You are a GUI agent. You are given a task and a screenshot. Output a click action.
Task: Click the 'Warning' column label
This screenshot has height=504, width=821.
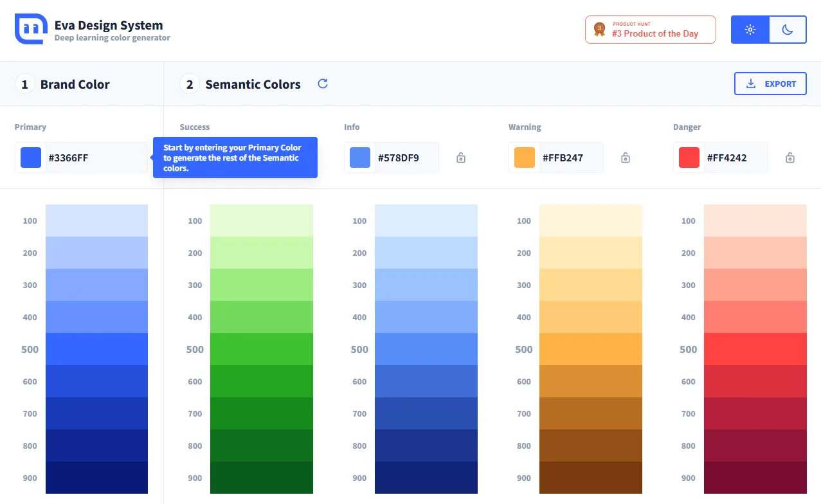pos(525,127)
